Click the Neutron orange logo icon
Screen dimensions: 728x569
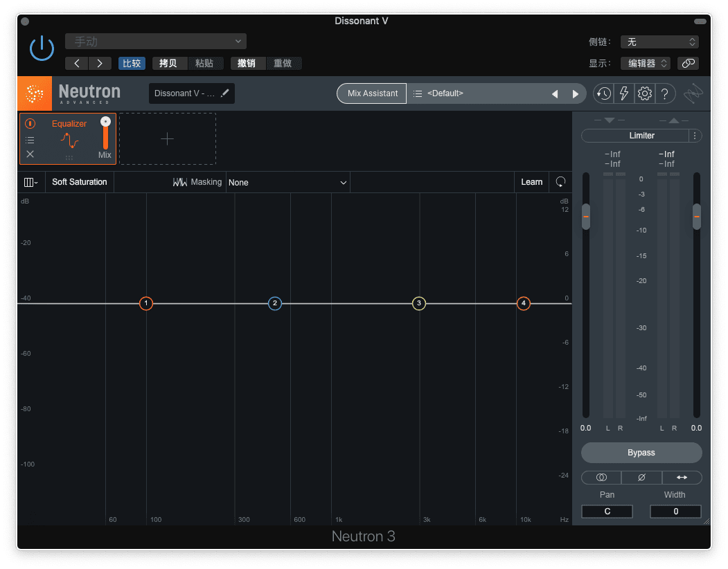[35, 93]
